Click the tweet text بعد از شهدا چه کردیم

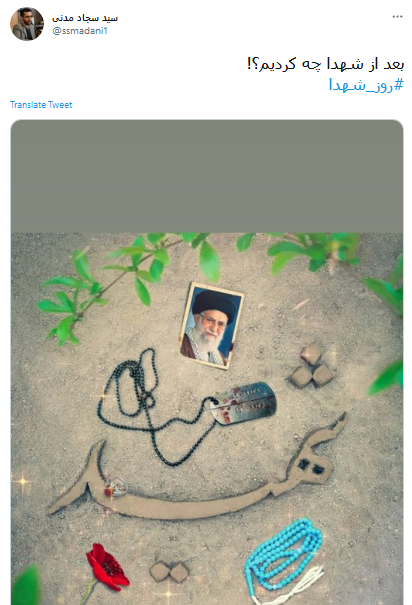tap(325, 64)
